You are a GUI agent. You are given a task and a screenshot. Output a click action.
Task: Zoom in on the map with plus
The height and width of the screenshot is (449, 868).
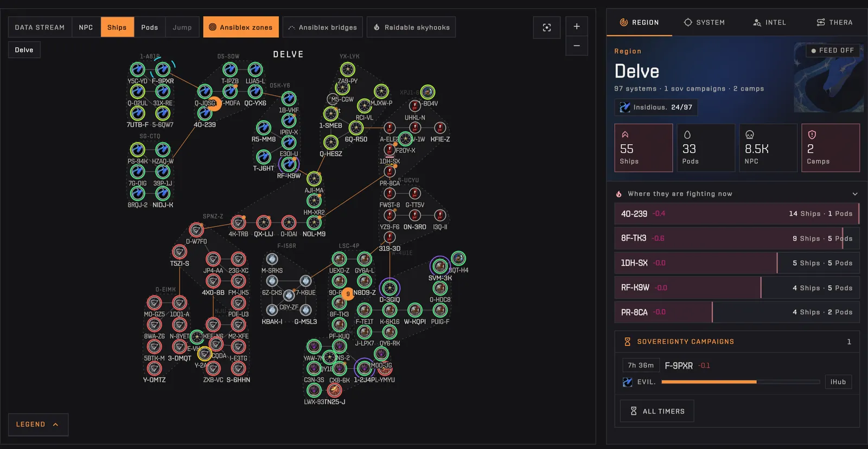click(x=577, y=26)
